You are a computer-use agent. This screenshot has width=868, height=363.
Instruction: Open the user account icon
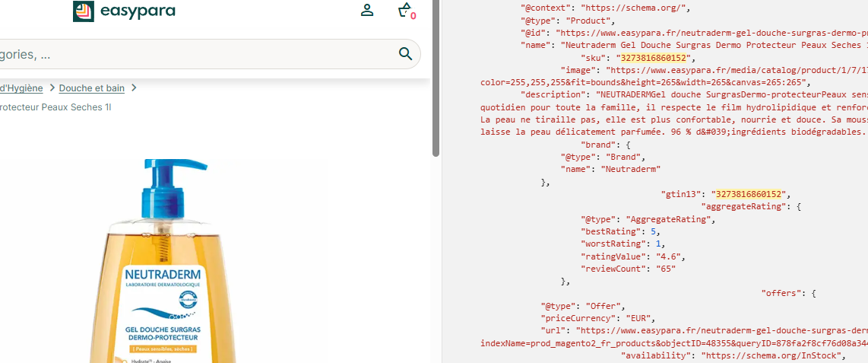tap(367, 10)
